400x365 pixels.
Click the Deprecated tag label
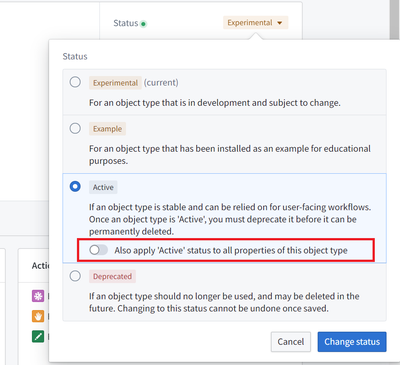point(112,276)
